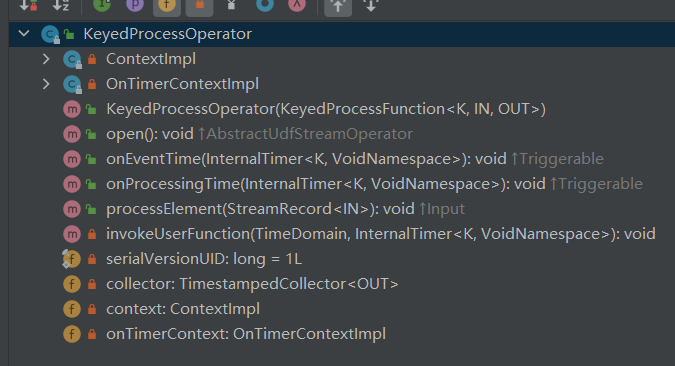Click Show Lambdas pink icon
This screenshot has width=675, height=366.
297,4
